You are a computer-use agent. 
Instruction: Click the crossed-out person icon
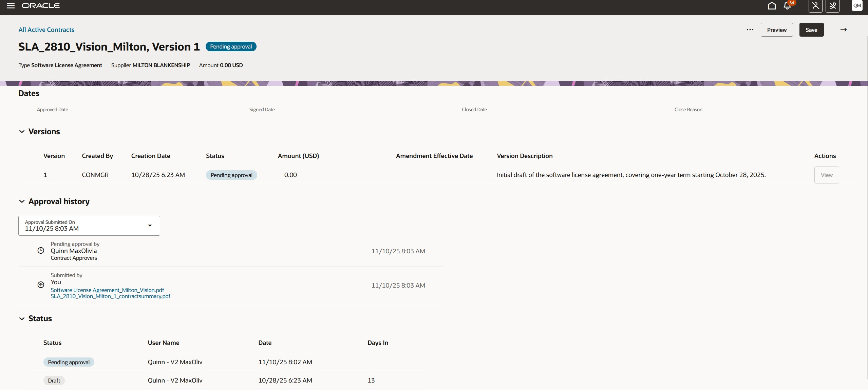click(x=815, y=6)
